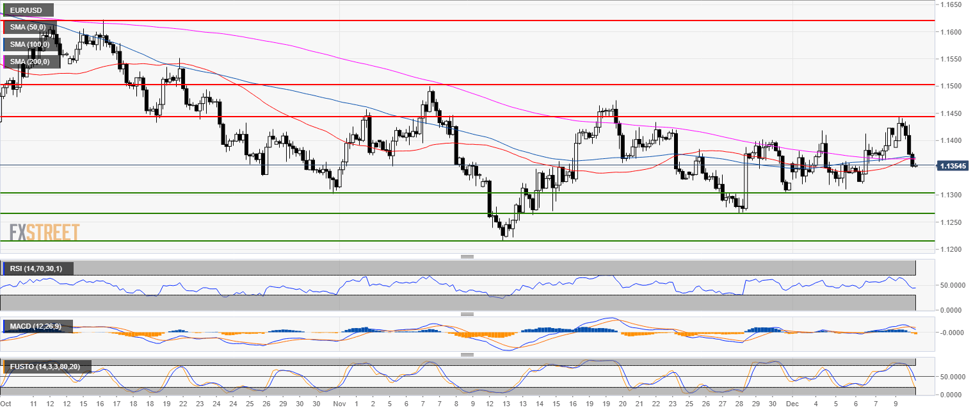
Task: Click the 1.1200 price axis label
Action: coord(950,249)
